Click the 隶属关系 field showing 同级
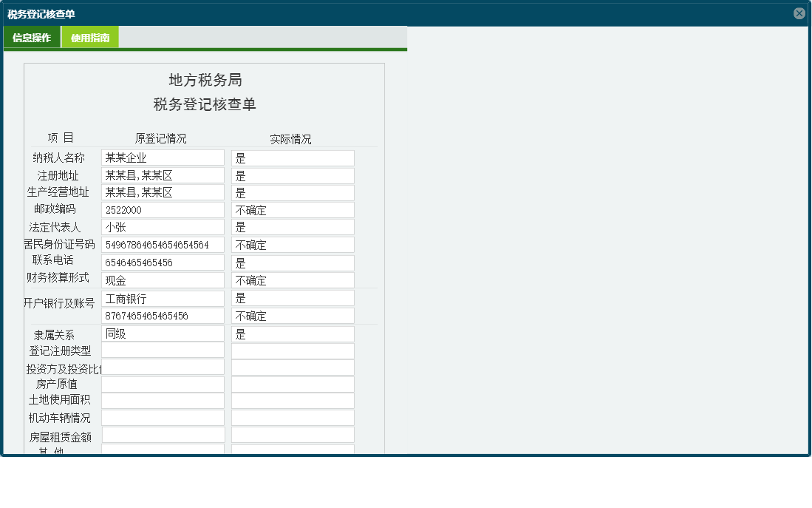 click(x=162, y=333)
